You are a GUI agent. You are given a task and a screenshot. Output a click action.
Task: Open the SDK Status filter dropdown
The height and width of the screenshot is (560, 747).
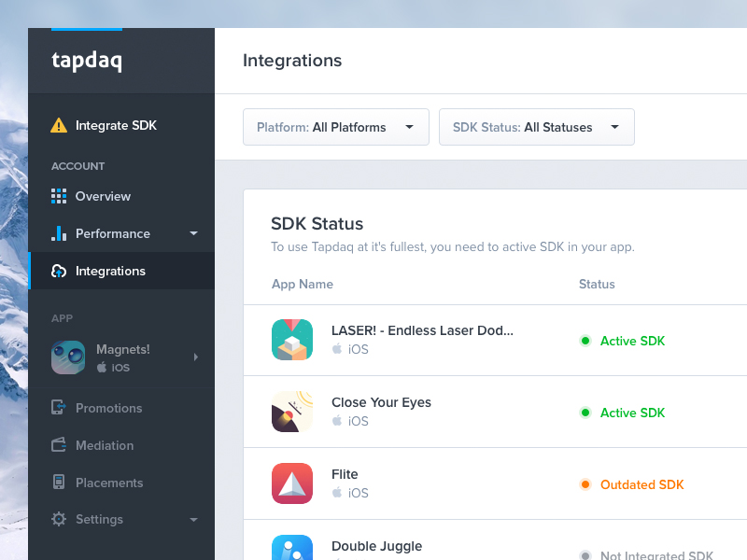pos(536,127)
